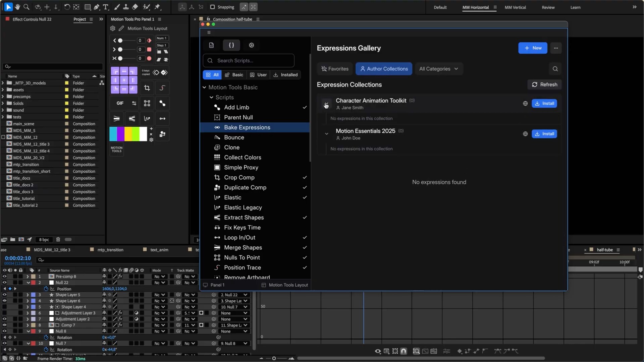Switch to the MM Vertical workspace
The height and width of the screenshot is (362, 644).
[515, 7]
